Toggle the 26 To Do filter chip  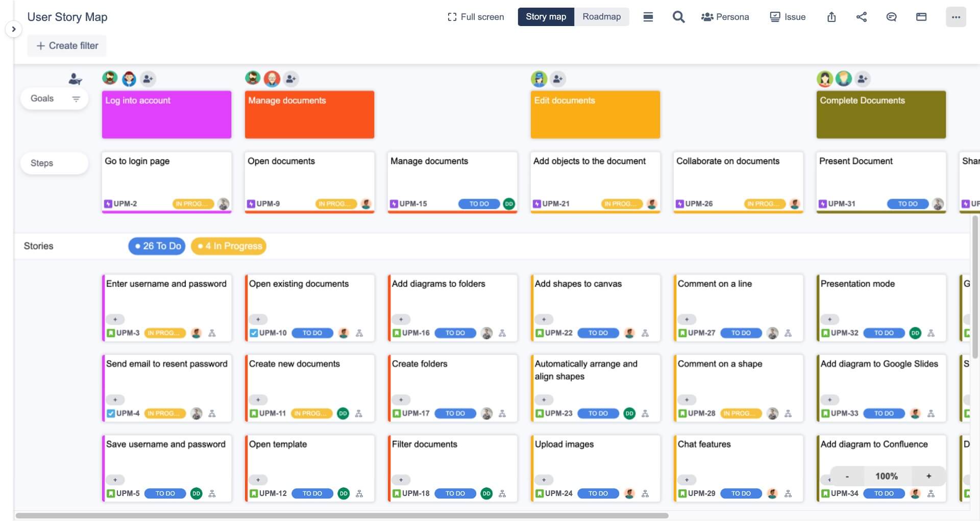[157, 246]
